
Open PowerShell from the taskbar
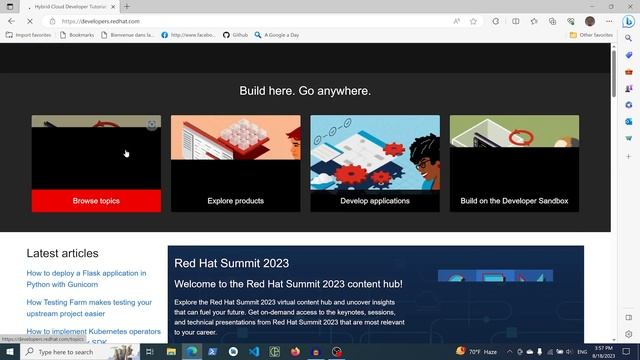(213, 352)
